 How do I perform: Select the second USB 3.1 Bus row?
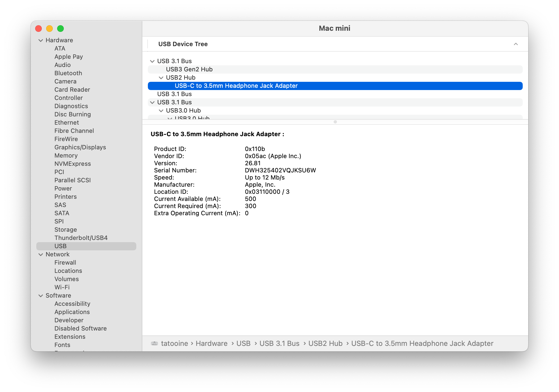(174, 94)
